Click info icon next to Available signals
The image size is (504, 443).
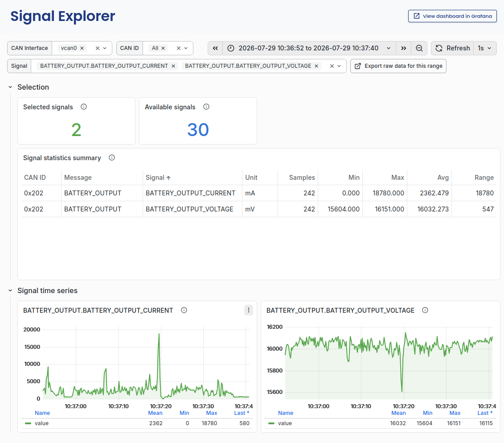point(206,107)
